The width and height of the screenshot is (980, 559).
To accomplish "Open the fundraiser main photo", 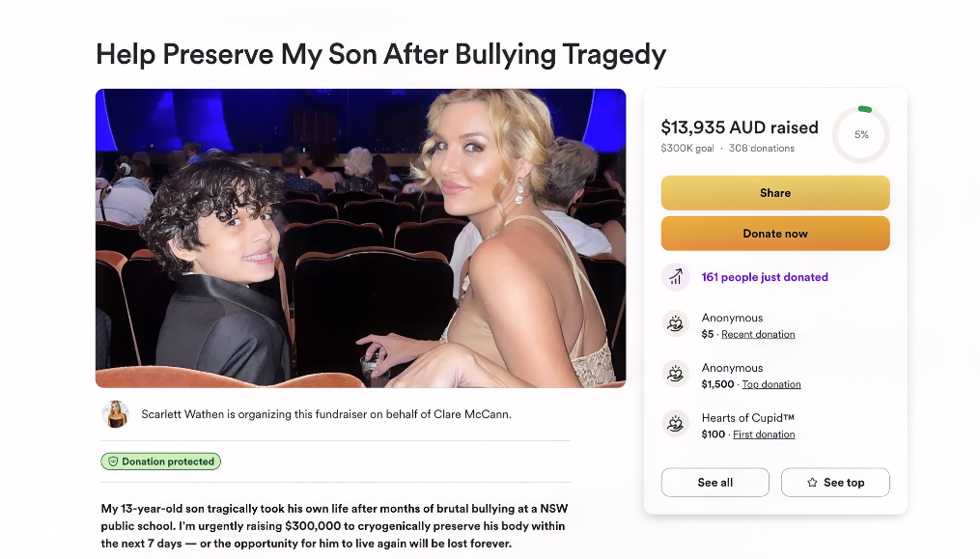I will (x=361, y=238).
